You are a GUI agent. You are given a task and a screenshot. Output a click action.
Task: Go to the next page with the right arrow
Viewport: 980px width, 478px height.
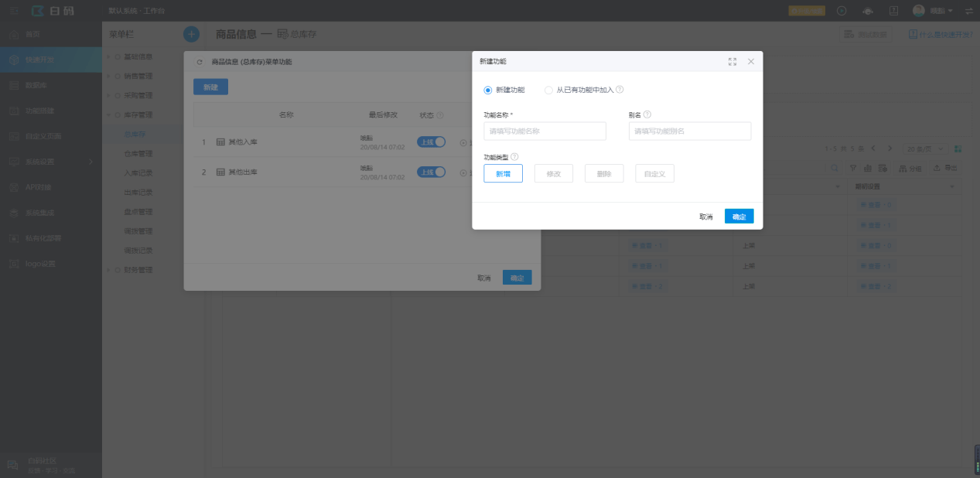890,148
